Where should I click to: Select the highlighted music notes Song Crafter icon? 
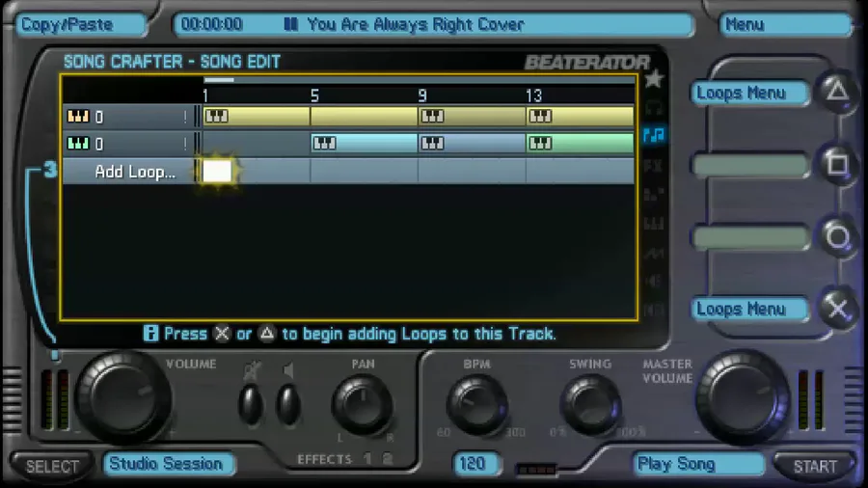[654, 134]
